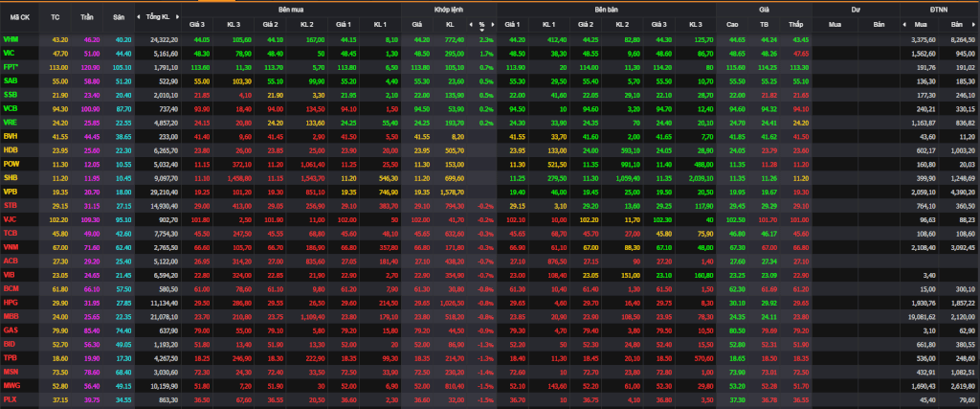This screenshot has height=409, width=980.
Task: Click the % change column header
Action: pos(481,24)
